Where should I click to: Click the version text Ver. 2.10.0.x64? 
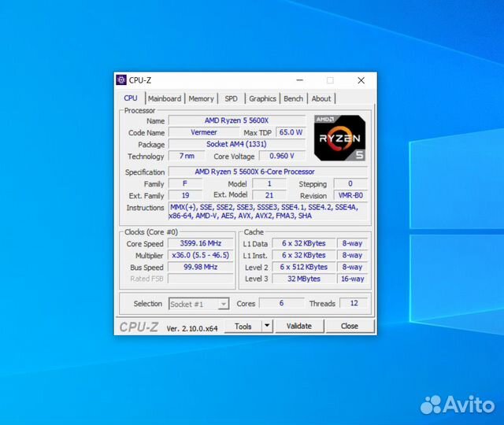point(192,328)
